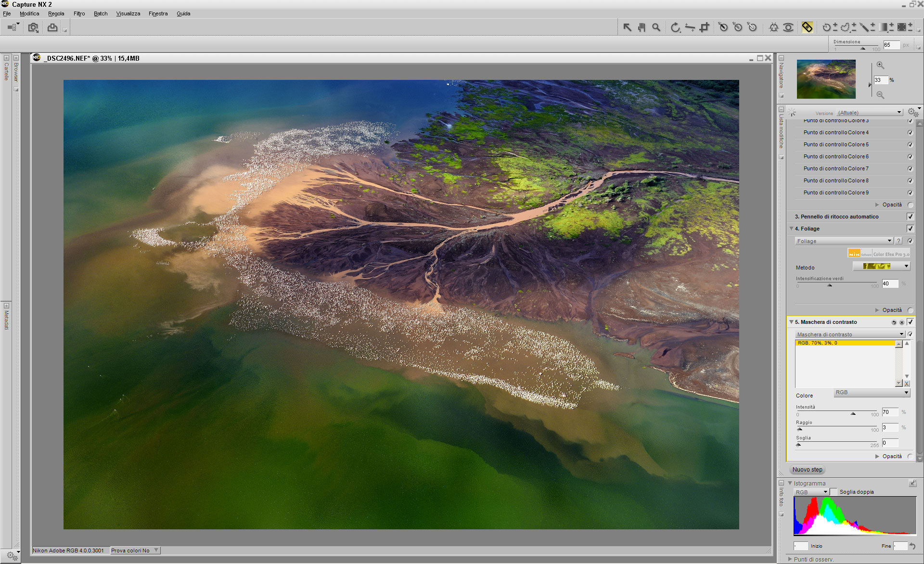
Task: Reset the Maschera di contrasto step
Action: coord(894,322)
